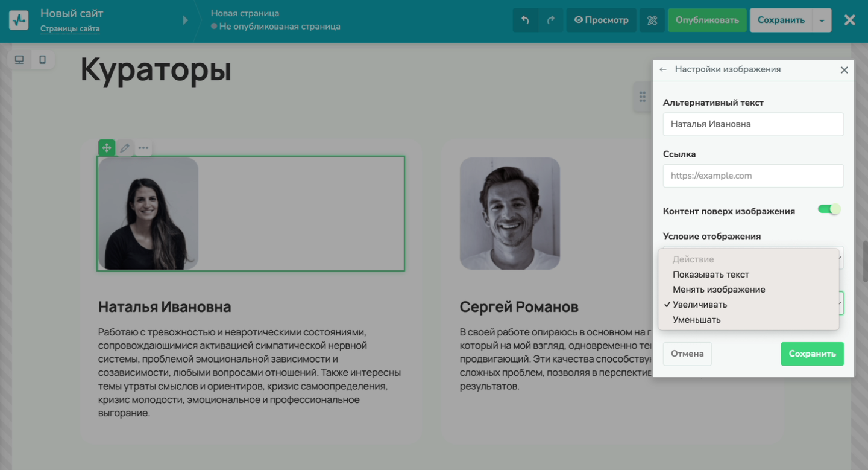The image size is (868, 470).
Task: Click the pencil edit icon on image
Action: coord(125,148)
